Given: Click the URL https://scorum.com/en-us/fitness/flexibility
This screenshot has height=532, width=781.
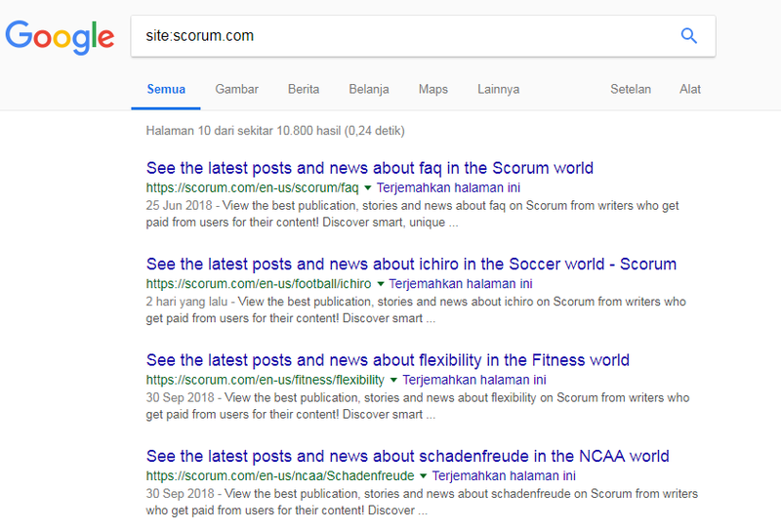Looking at the screenshot, I should click(x=265, y=380).
